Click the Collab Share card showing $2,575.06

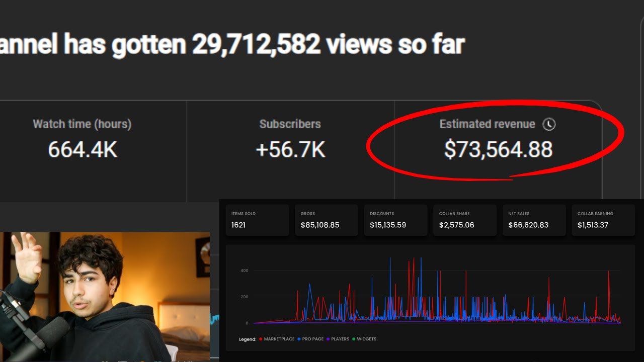(465, 220)
